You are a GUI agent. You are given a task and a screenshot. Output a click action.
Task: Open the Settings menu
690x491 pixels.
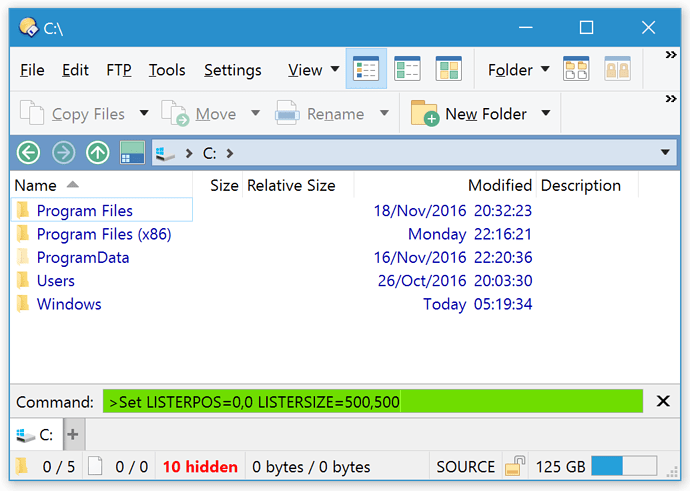233,70
